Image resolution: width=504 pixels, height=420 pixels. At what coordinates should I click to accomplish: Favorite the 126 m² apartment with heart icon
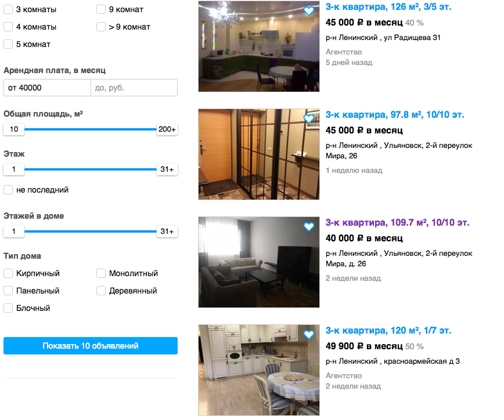tap(308, 11)
